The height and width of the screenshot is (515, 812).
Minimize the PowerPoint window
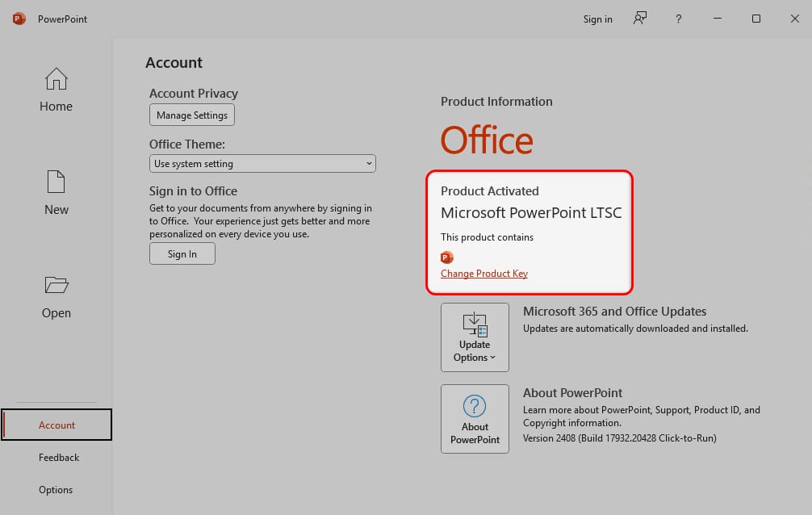(x=718, y=19)
